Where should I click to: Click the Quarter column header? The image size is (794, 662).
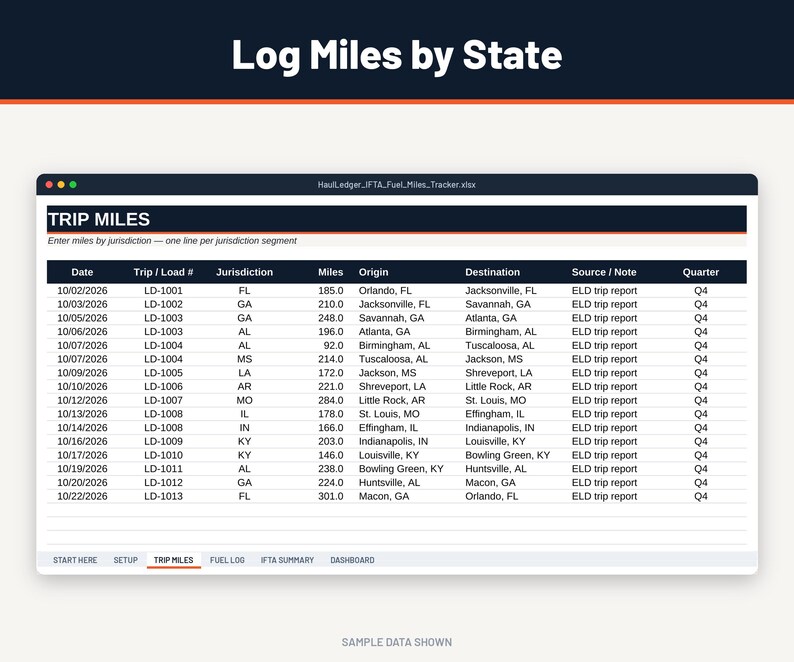[x=701, y=272]
